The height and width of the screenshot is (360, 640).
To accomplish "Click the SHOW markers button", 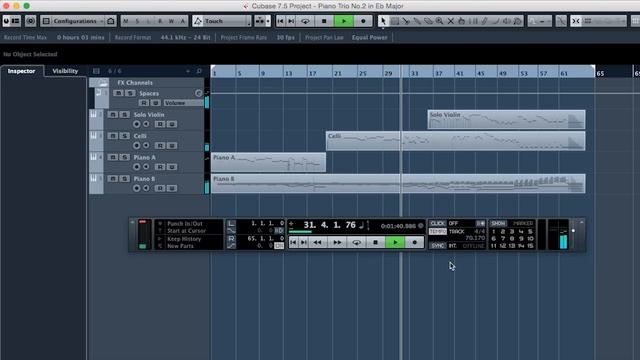I will click(x=498, y=224).
